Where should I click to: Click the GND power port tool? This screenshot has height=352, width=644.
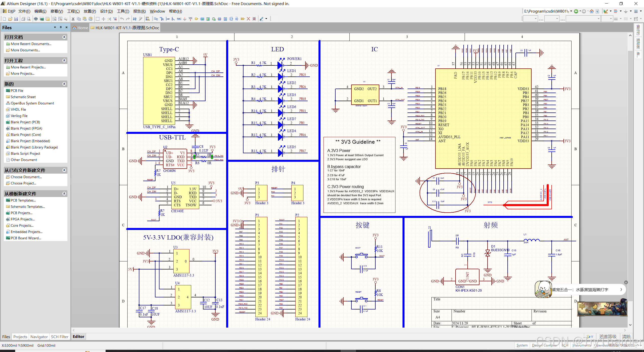[x=185, y=19]
